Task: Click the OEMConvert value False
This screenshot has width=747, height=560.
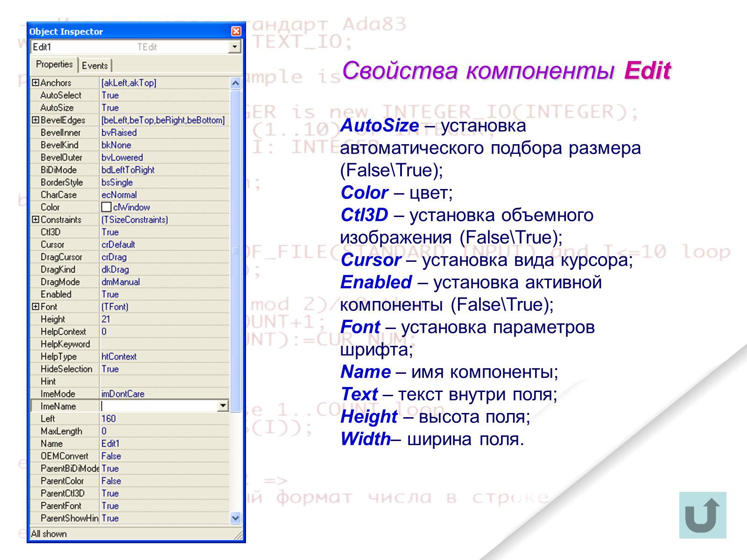Action: point(111,456)
